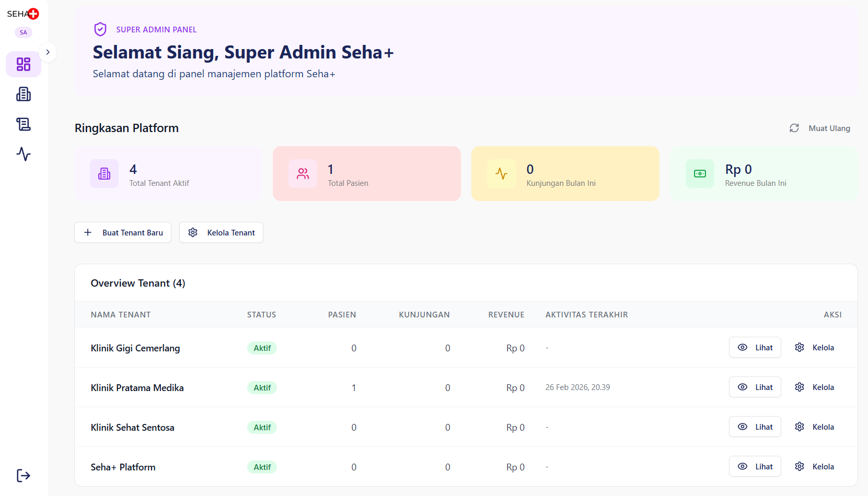Click the SEHA+ logo
868x496 pixels.
coord(22,14)
